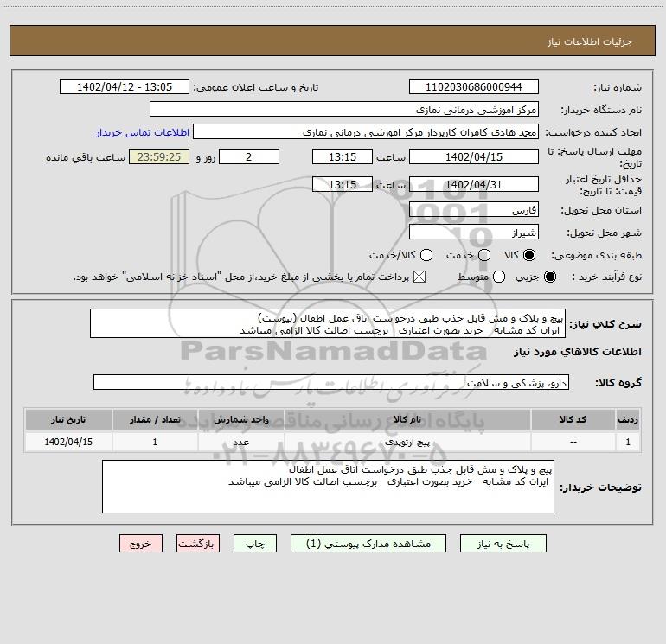Click the remaining days field showing 2
This screenshot has width=666, height=644.
pyautogui.click(x=249, y=156)
